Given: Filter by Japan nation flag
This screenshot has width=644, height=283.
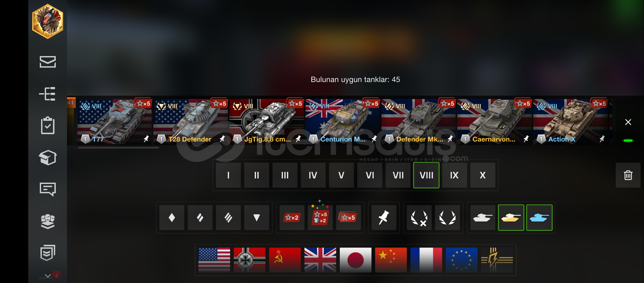Looking at the screenshot, I should (x=356, y=260).
